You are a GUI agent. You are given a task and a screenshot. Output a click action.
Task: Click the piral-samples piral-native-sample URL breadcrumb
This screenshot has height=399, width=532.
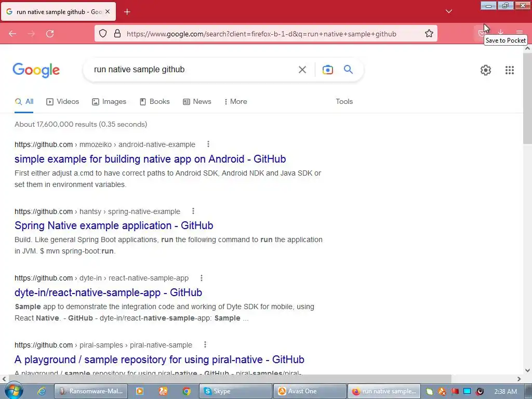click(103, 345)
